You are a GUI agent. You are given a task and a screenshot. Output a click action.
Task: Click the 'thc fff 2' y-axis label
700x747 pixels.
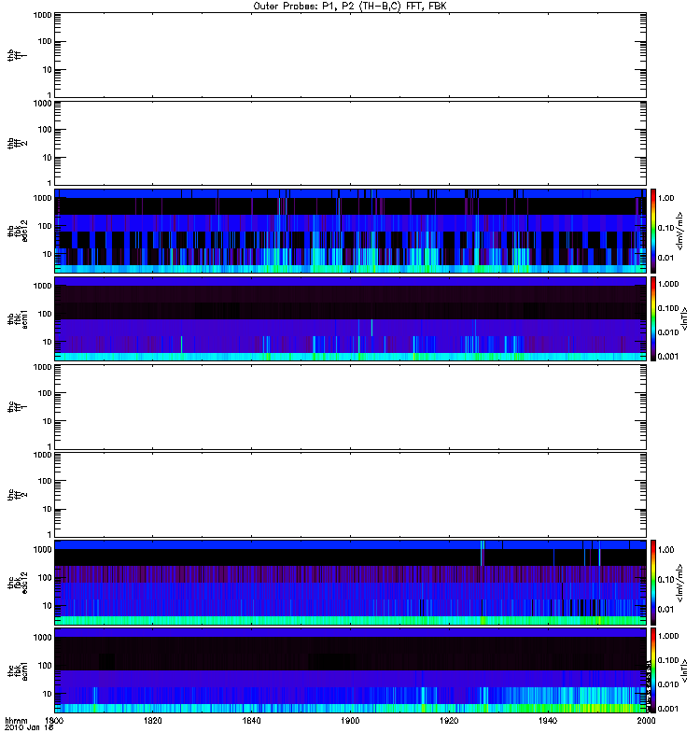click(18, 495)
